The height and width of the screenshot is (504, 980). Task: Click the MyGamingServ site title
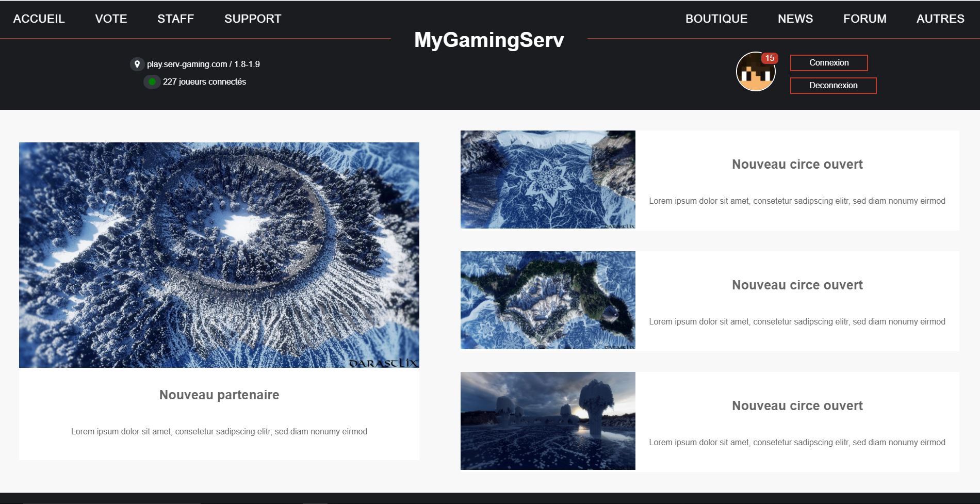489,40
